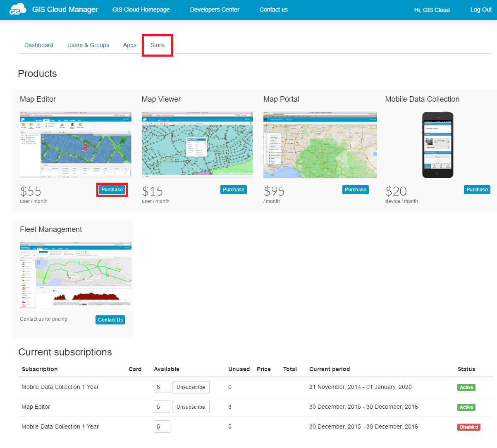
Task: Open GIS Cloud Manager title link
Action: tap(65, 10)
